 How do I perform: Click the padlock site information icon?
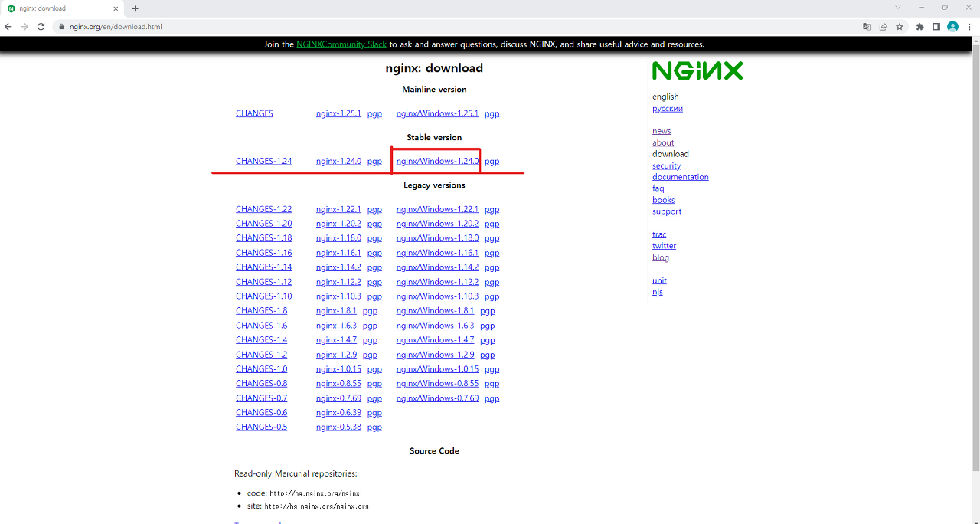pyautogui.click(x=60, y=25)
